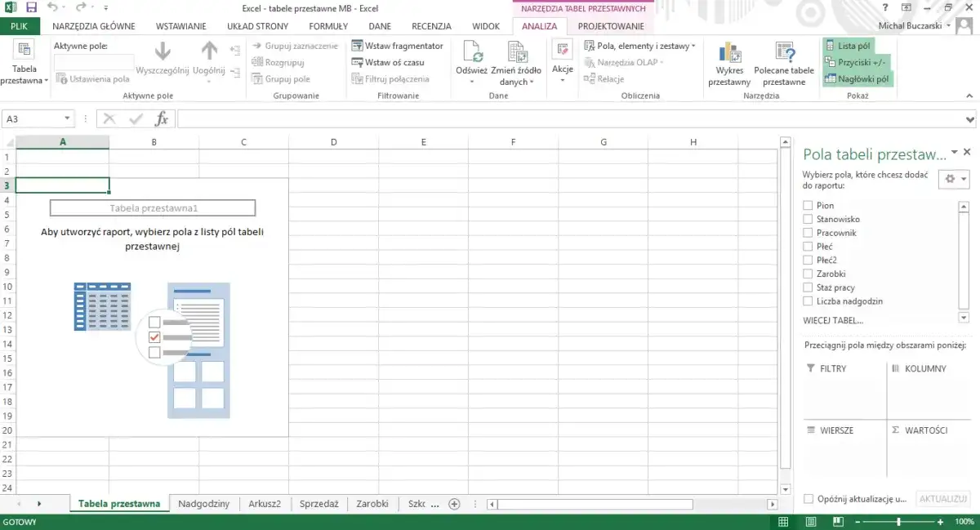
Task: Expand the Name Box dropdown arrow
Action: [x=67, y=119]
